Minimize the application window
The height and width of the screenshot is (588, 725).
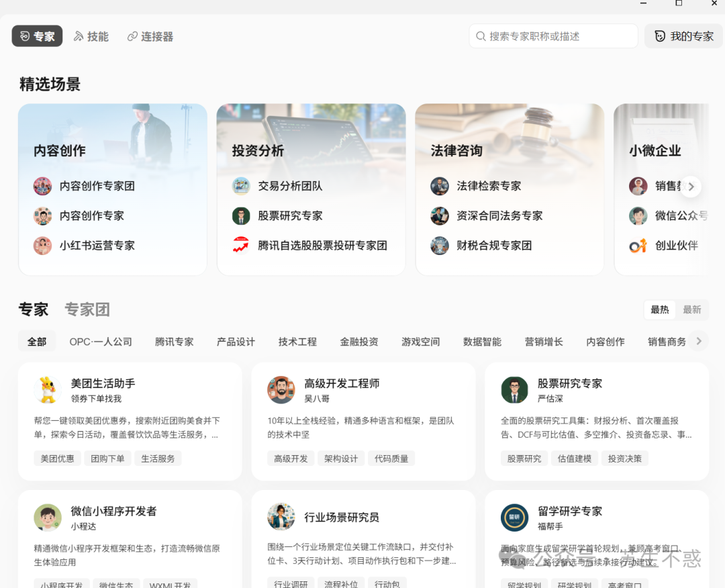coord(643,3)
